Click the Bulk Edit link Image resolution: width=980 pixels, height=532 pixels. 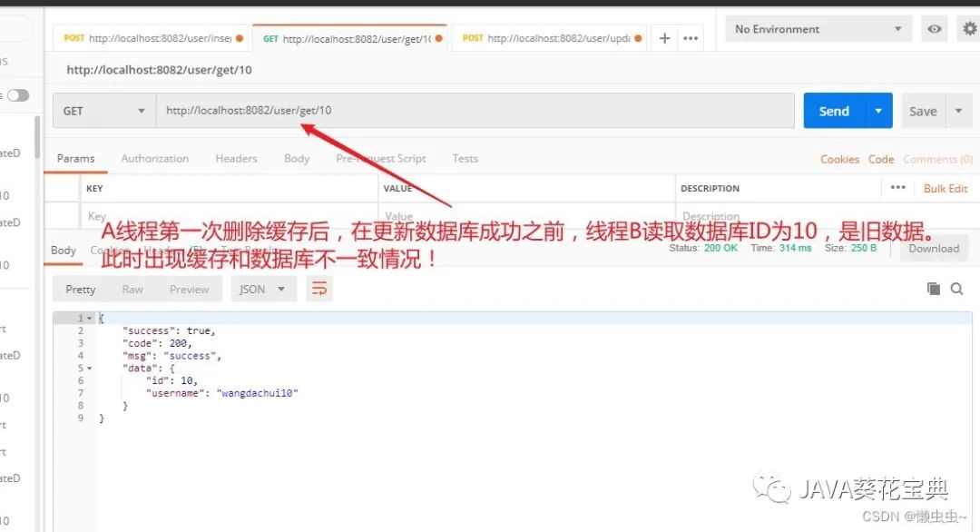[x=945, y=188]
